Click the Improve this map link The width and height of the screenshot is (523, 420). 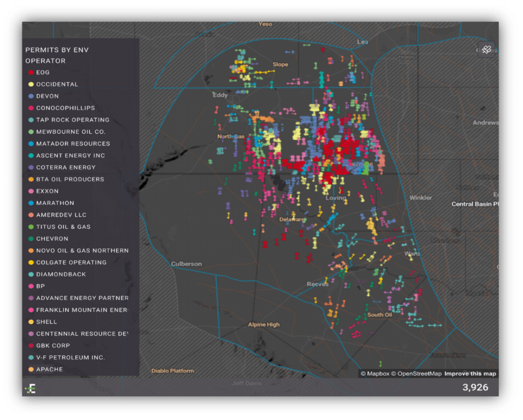[x=470, y=374]
